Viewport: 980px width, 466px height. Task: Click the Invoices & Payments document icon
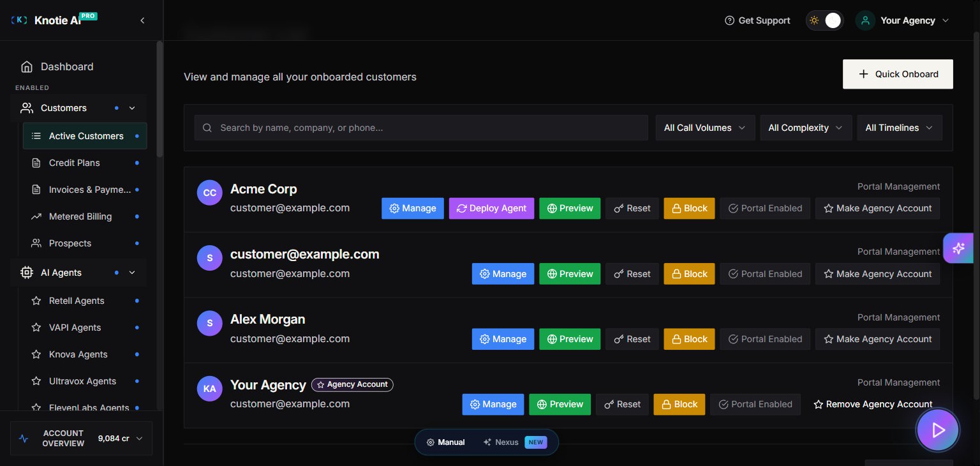click(36, 190)
